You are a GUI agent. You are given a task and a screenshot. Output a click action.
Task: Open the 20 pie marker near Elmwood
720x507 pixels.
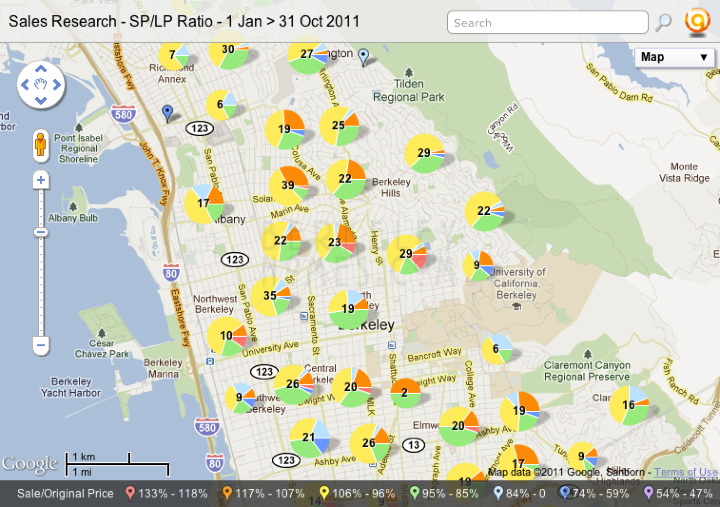459,426
